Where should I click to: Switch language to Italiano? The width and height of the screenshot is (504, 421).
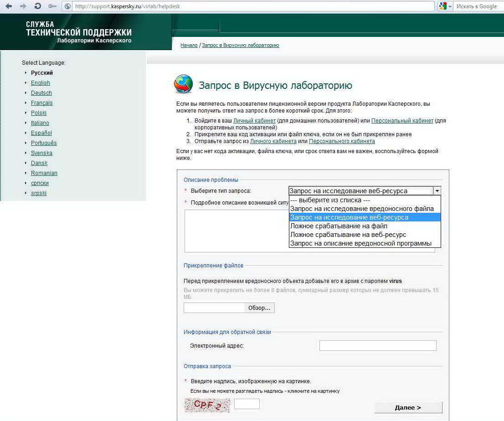pos(40,123)
